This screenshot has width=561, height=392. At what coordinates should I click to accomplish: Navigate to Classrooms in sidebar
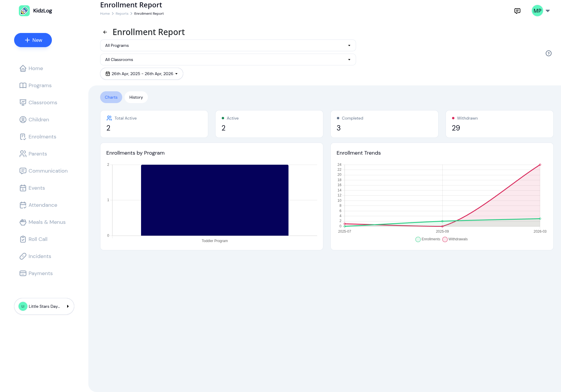(x=43, y=102)
